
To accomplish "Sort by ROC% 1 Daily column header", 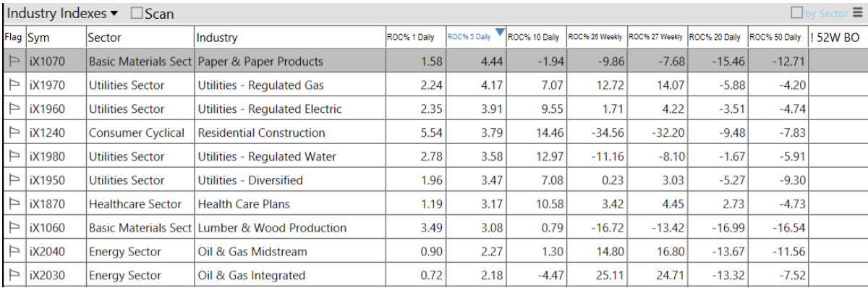I will [414, 38].
